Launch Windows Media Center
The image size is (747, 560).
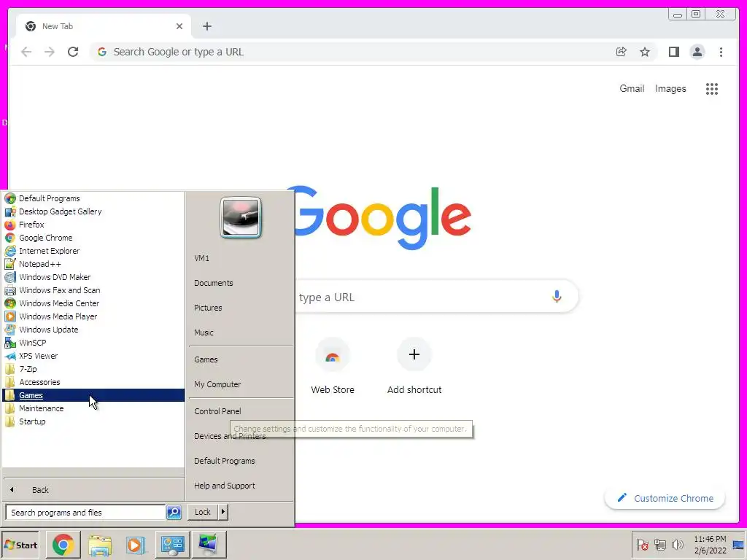point(93,303)
